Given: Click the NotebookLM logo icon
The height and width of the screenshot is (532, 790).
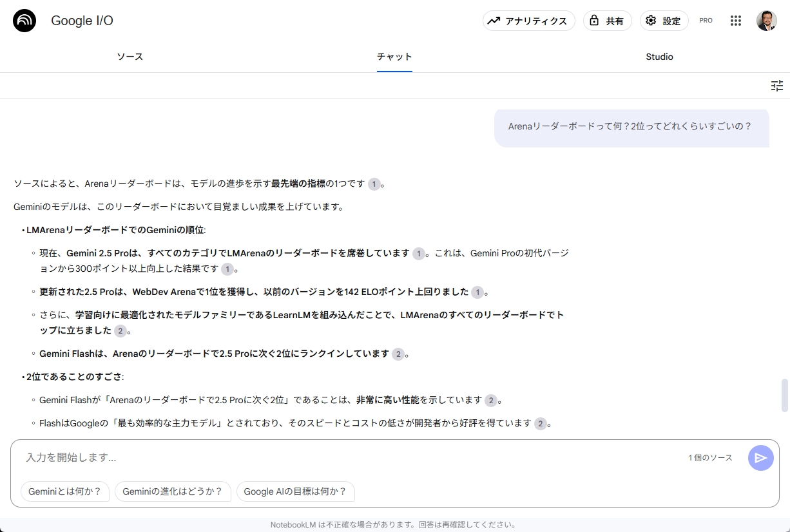Looking at the screenshot, I should [x=24, y=21].
